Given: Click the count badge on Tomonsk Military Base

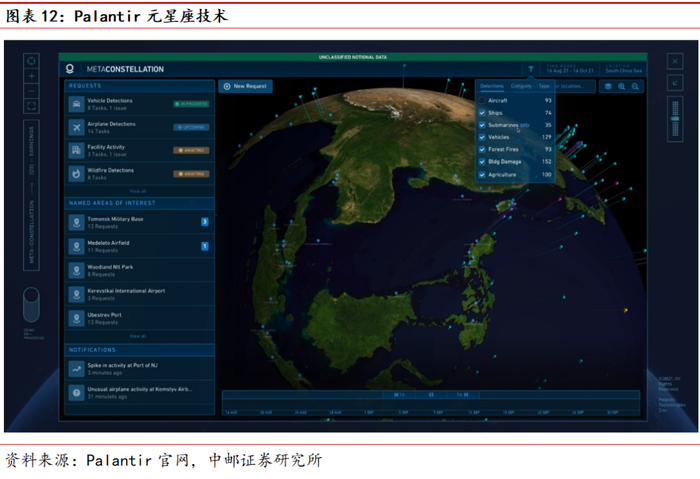Looking at the screenshot, I should (x=205, y=222).
